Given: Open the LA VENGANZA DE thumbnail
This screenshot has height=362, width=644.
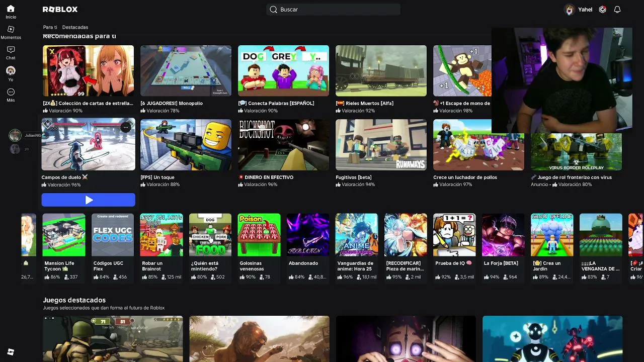Looking at the screenshot, I should [x=601, y=235].
